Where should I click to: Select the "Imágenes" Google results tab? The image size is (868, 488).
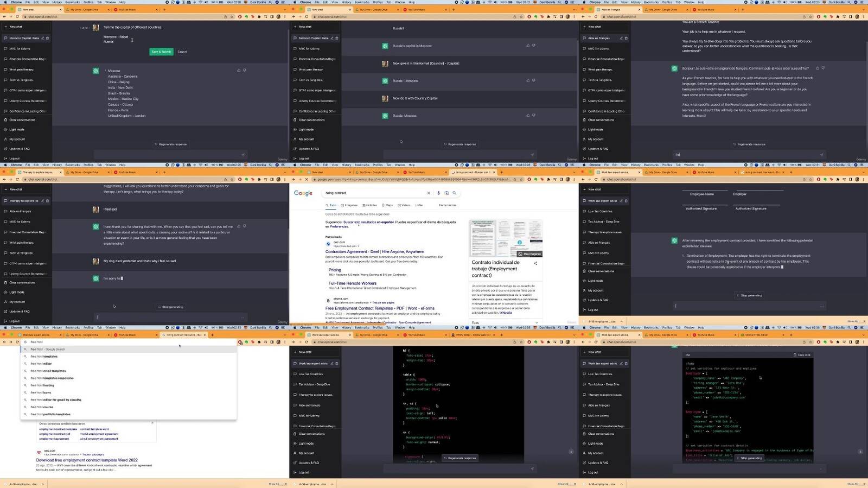349,205
